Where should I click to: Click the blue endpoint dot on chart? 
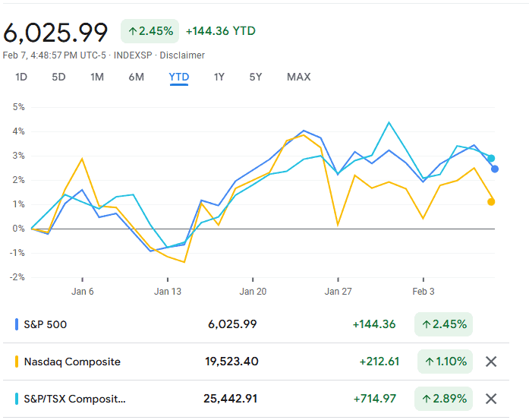click(x=495, y=169)
